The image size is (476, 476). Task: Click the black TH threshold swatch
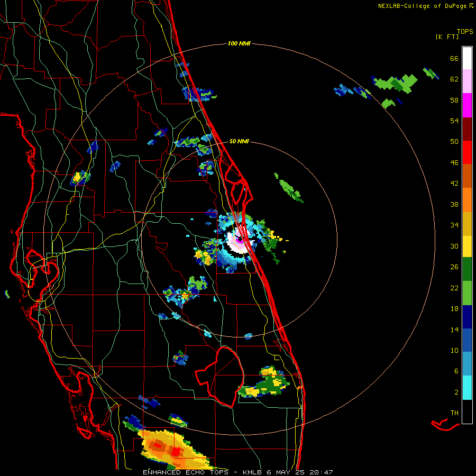467,411
